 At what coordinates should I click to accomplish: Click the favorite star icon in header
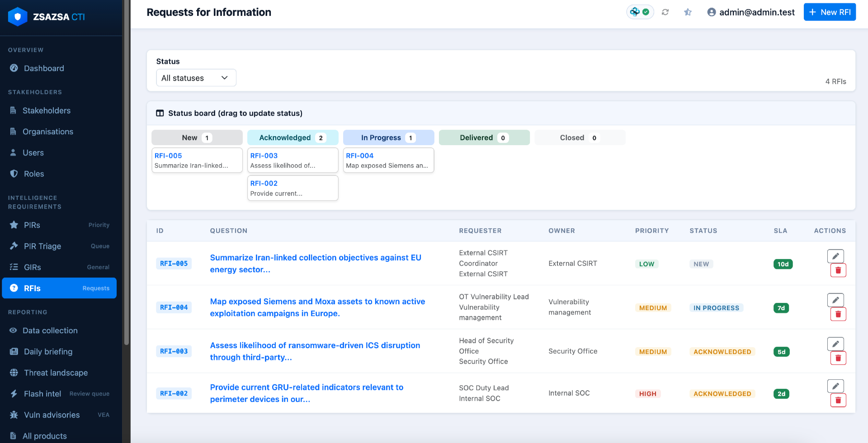pyautogui.click(x=688, y=12)
